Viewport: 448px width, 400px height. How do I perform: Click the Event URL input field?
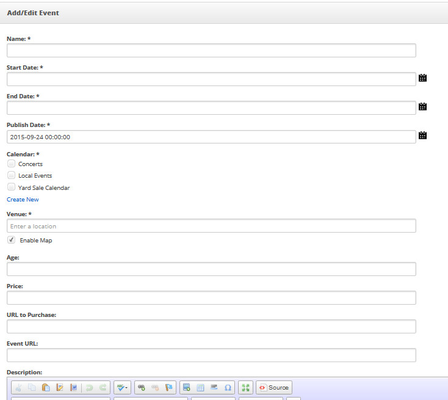click(x=211, y=355)
